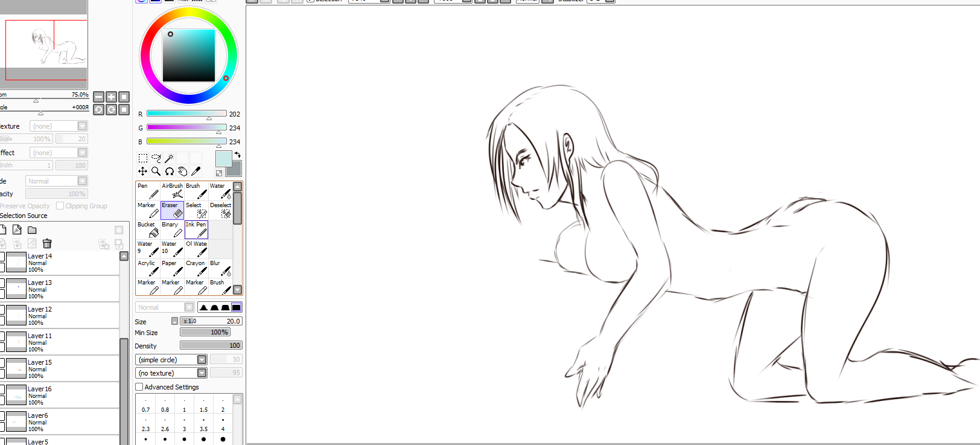This screenshot has height=445, width=980.
Task: Select the Layer13 row thumbnail
Action: click(x=16, y=289)
